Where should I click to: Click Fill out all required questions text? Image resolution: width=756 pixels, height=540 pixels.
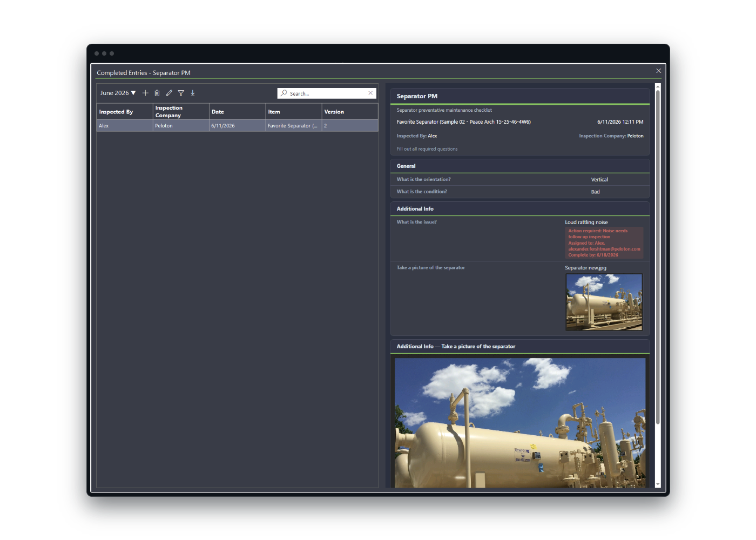point(427,149)
